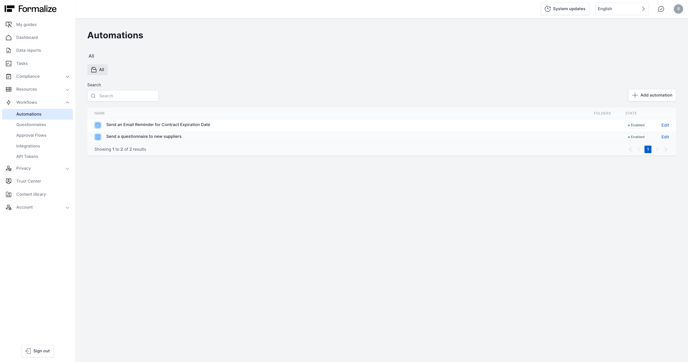
Task: Open Send an Email Reminder for Contract Expiration Date
Action: coord(158,125)
